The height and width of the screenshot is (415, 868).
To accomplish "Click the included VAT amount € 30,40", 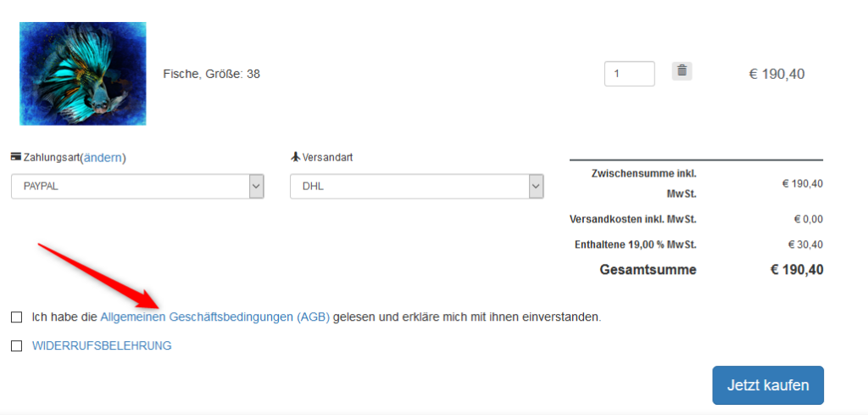I will tap(805, 245).
